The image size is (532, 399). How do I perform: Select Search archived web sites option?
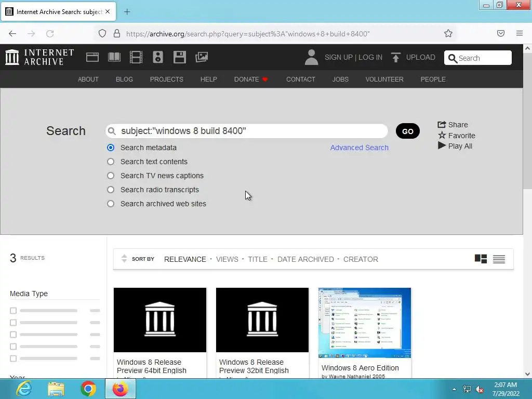(x=111, y=204)
